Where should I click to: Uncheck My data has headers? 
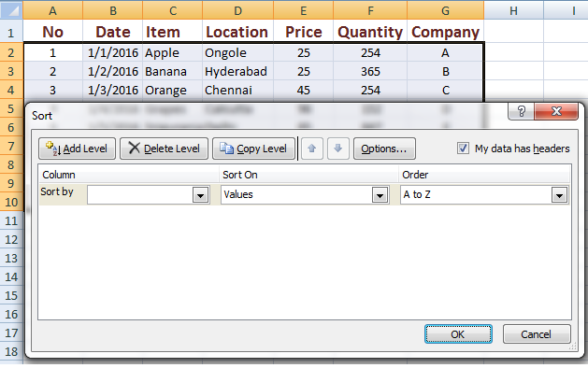coord(463,149)
